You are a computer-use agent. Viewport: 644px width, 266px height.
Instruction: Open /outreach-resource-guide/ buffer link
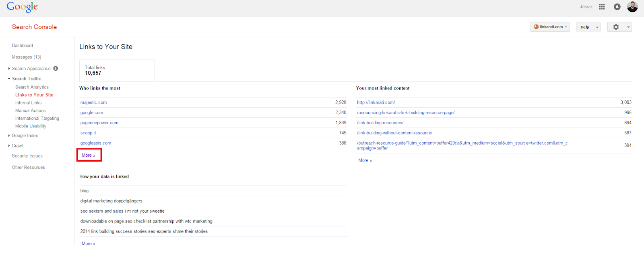click(x=462, y=145)
